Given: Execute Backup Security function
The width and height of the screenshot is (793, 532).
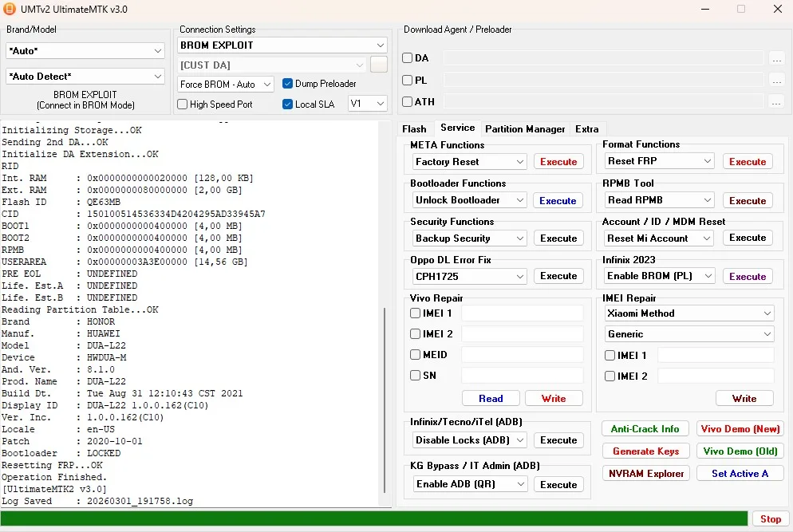Looking at the screenshot, I should (x=558, y=238).
